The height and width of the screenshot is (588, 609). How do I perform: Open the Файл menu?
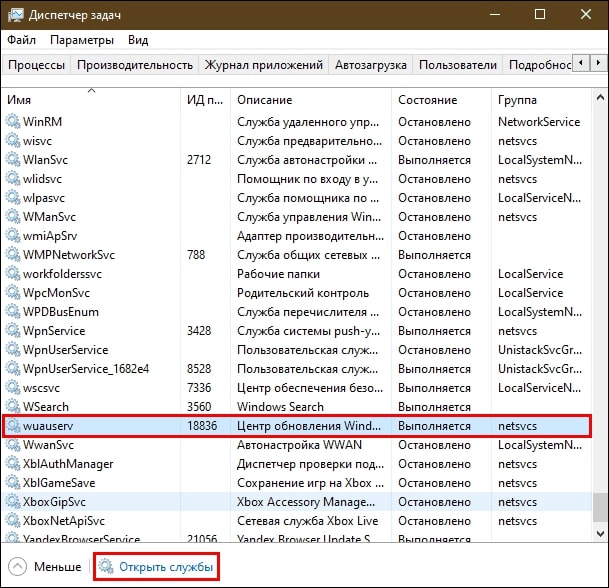pos(21,40)
